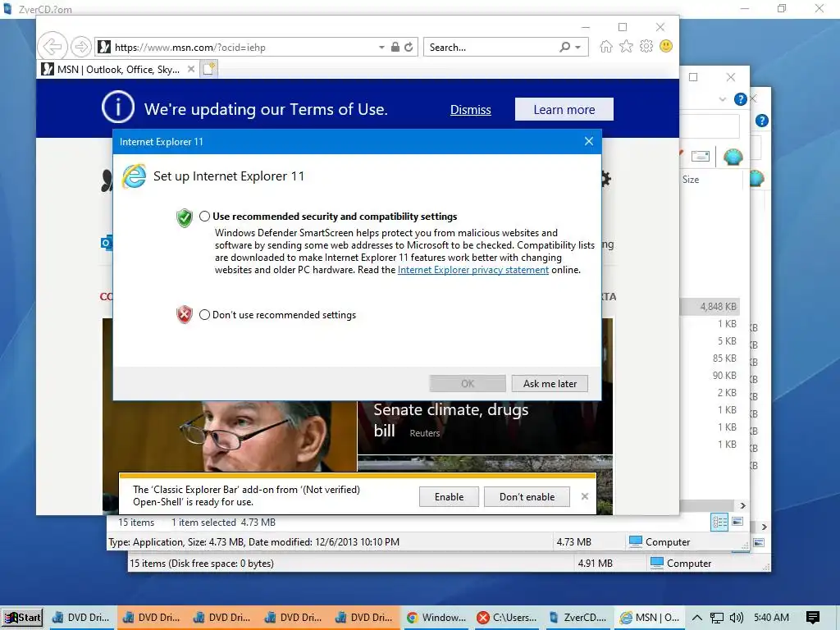Click the Search... input box
Image resolution: width=840 pixels, height=630 pixels.
[x=491, y=47]
